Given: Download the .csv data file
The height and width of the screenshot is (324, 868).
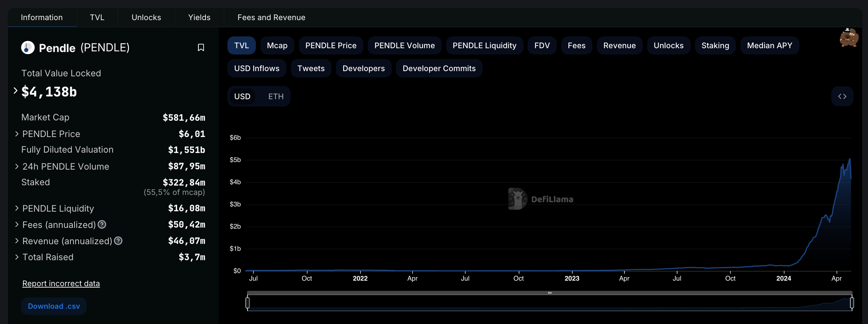Looking at the screenshot, I should 54,306.
